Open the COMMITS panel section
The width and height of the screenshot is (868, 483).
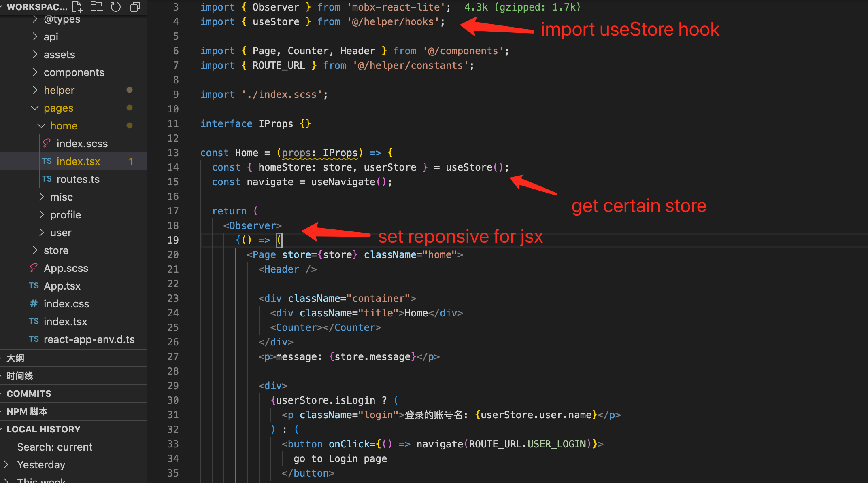pyautogui.click(x=29, y=394)
